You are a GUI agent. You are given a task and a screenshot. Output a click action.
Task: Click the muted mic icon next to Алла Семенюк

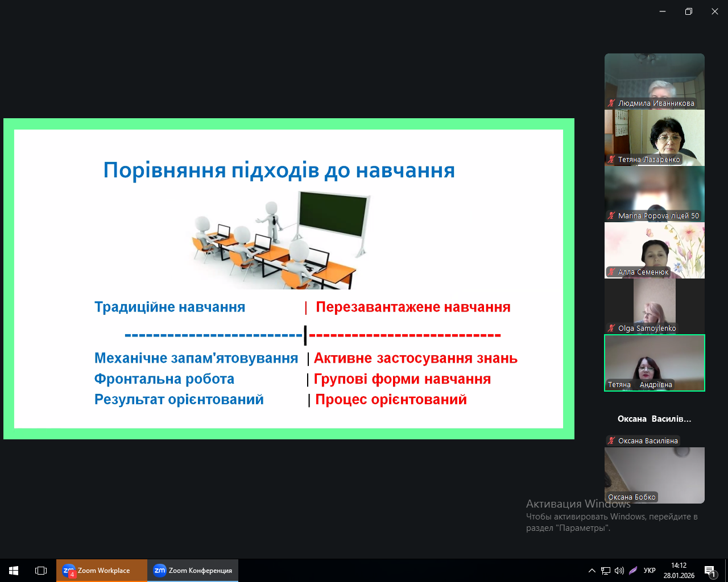click(x=611, y=272)
